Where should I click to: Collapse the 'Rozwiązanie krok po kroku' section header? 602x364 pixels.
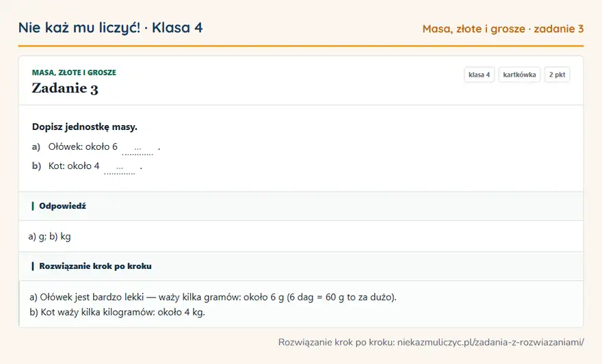coord(301,266)
